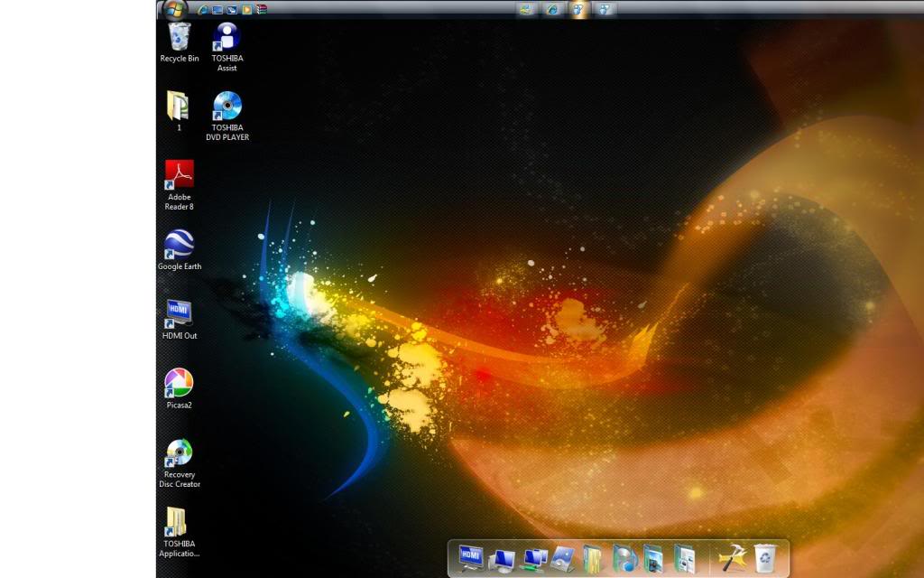Open Windows Media Player Quick Launch icon

click(247, 9)
